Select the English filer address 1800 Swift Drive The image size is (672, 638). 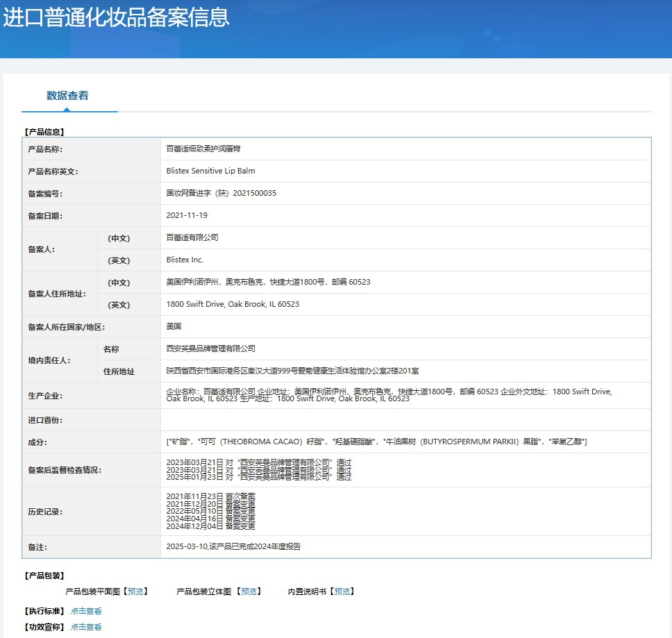click(233, 304)
